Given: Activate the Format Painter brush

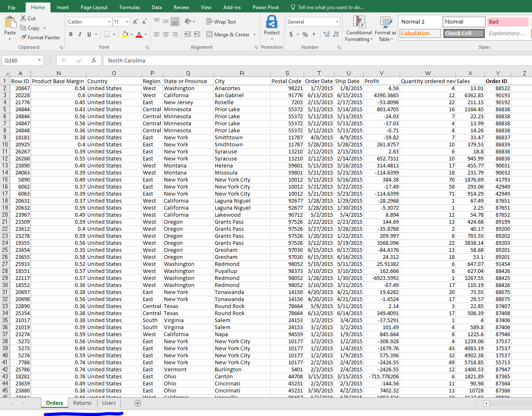Looking at the screenshot, I should [23, 37].
